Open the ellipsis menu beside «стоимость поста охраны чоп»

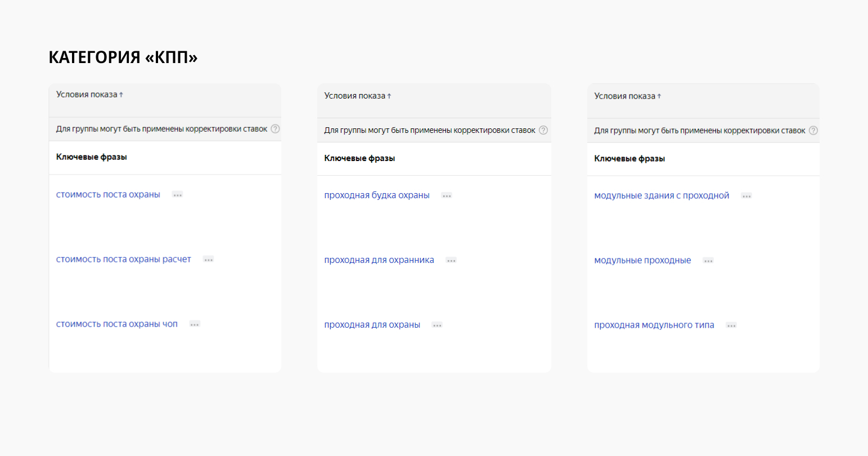pyautogui.click(x=195, y=324)
